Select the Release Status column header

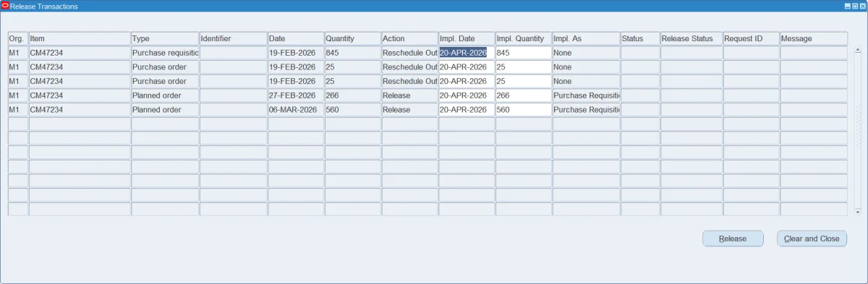click(692, 38)
